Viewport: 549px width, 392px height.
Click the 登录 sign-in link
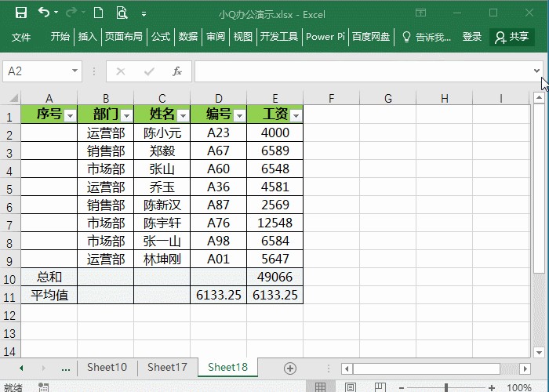[472, 37]
